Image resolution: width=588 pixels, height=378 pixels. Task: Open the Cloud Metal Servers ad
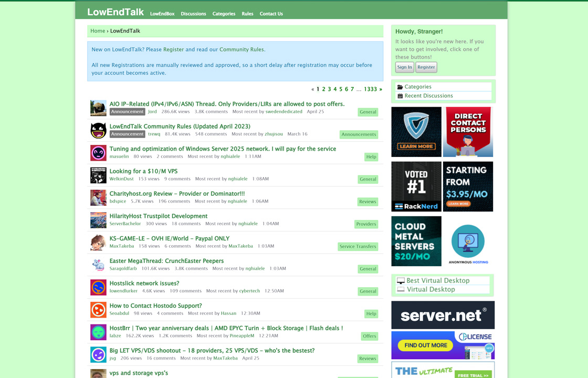tap(416, 241)
